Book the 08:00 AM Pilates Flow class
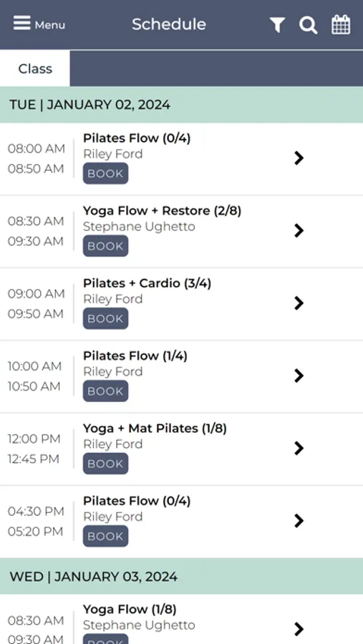The height and width of the screenshot is (644, 363). click(x=106, y=173)
